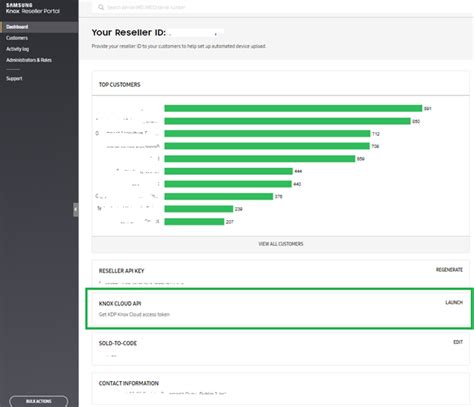
Task: Click the bar with value 239
Action: point(199,209)
